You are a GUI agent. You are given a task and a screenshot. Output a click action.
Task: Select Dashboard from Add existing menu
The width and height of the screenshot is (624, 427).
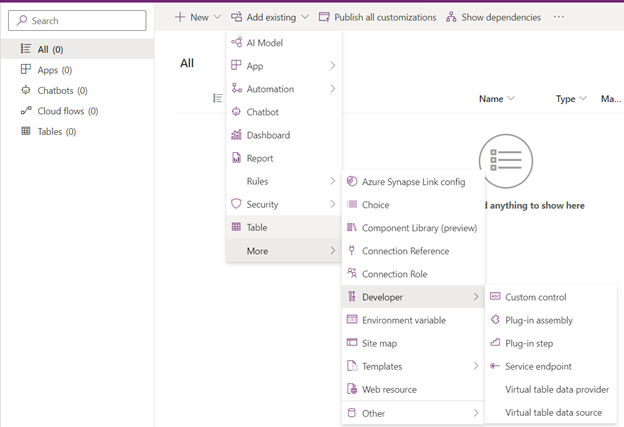284,135
